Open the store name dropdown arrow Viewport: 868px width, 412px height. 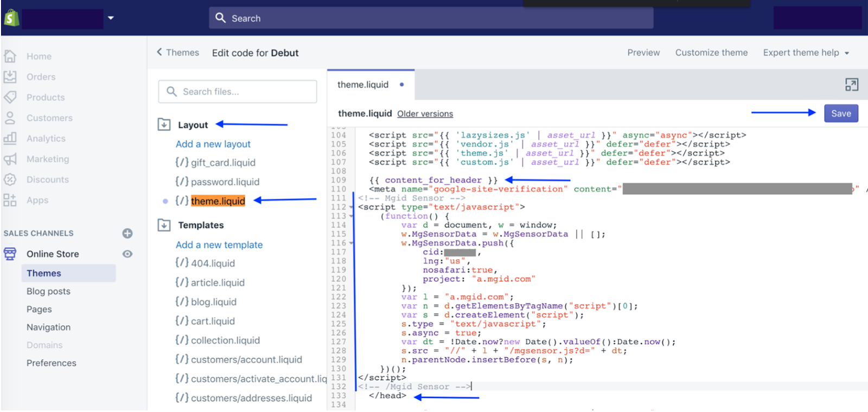[x=111, y=18]
